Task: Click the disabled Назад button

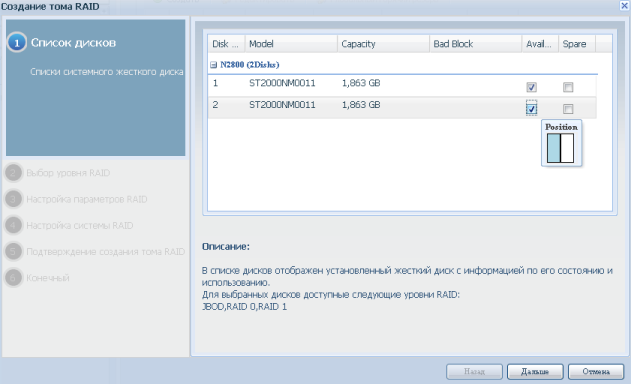Action: pyautogui.click(x=474, y=372)
